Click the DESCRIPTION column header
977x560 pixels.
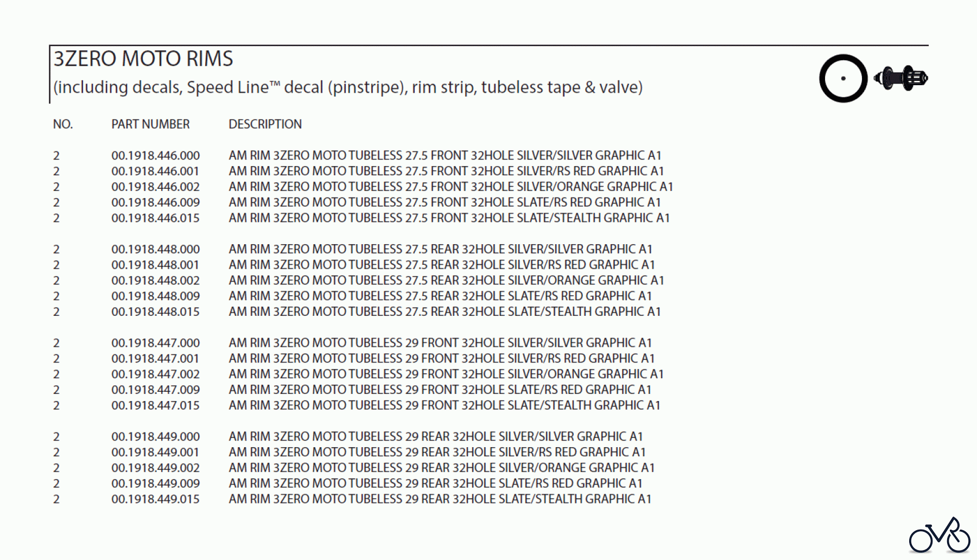tap(265, 124)
